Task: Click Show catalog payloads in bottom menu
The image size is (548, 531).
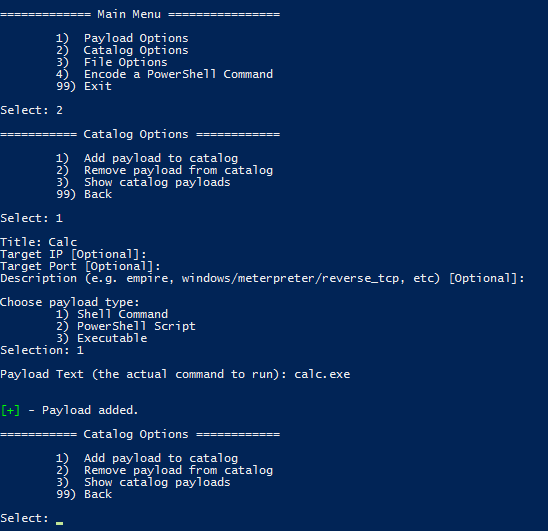Action: tap(143, 482)
